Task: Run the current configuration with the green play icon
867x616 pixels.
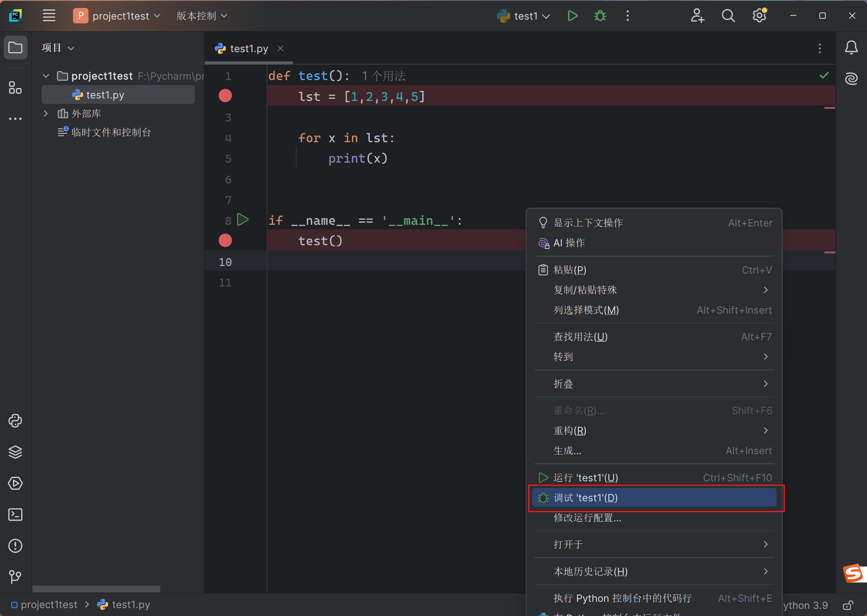Action: pyautogui.click(x=572, y=15)
